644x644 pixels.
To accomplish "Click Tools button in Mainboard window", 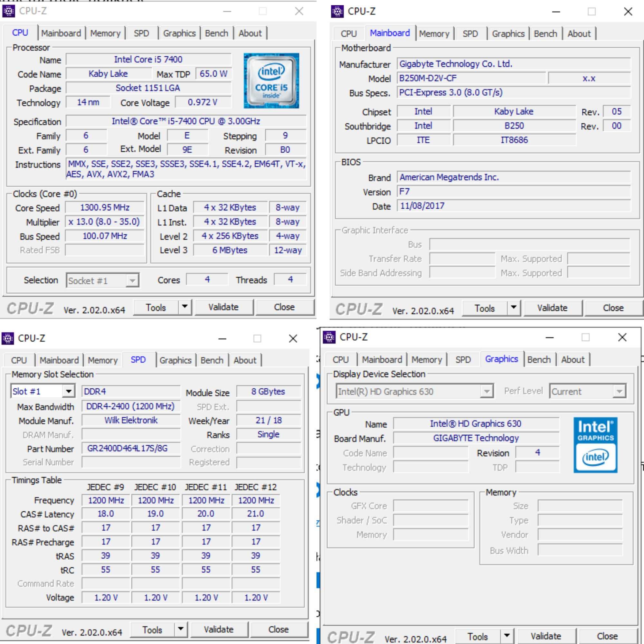I will click(485, 308).
